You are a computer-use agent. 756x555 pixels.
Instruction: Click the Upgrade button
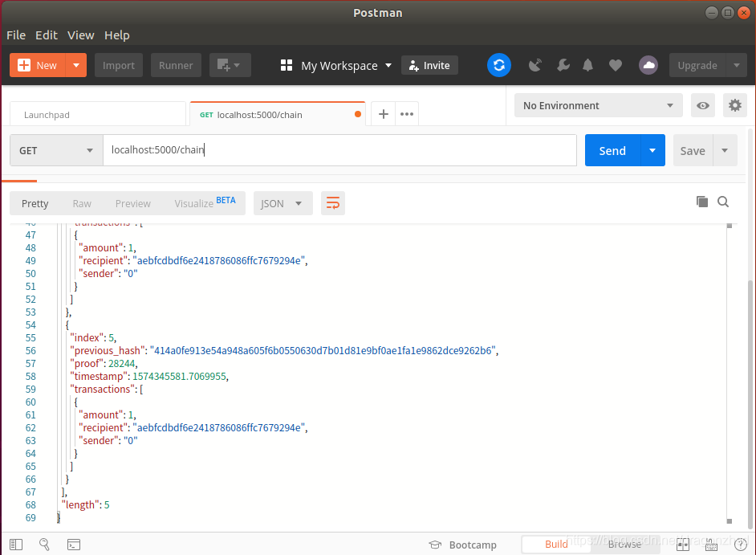point(697,65)
